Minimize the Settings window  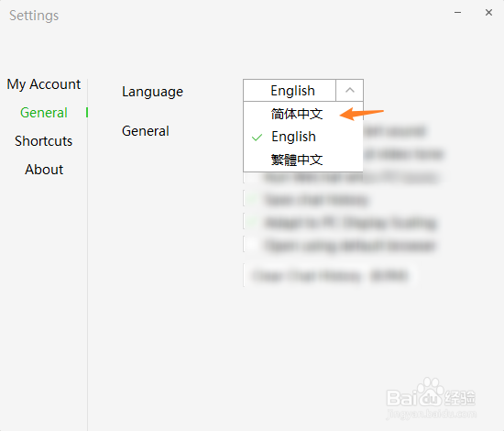click(457, 13)
